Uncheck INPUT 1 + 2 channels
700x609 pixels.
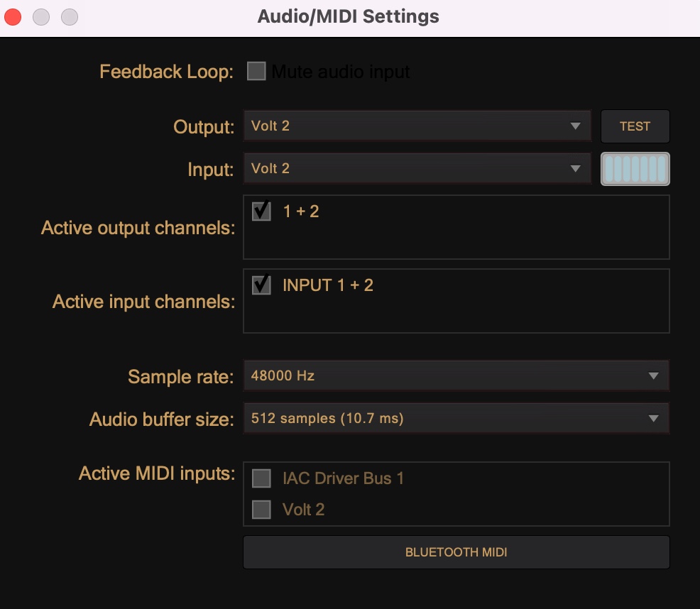coord(261,285)
